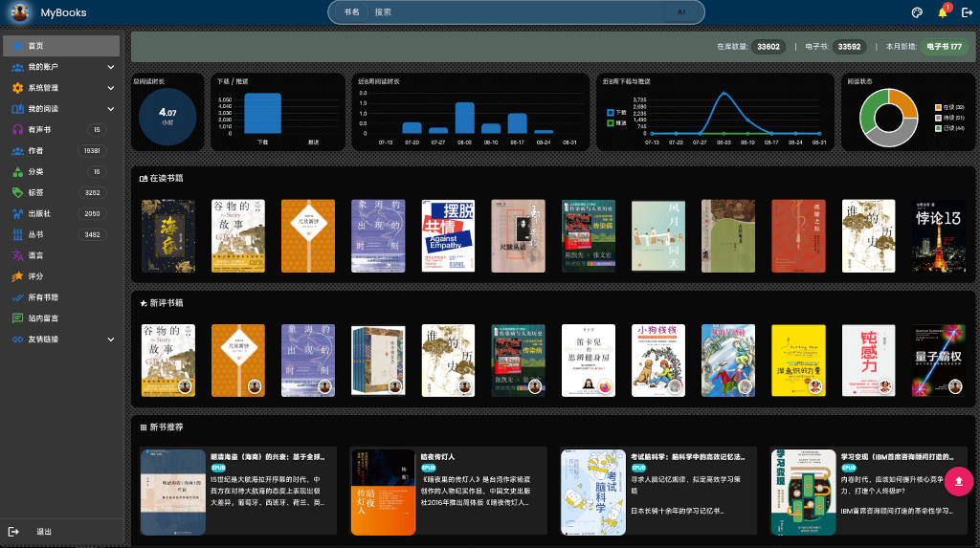Click the search input field

click(x=516, y=11)
